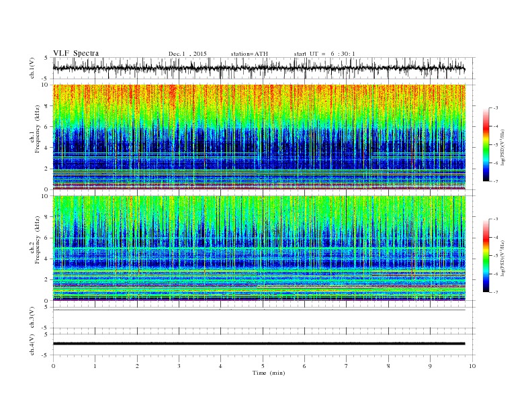
Task: Click the "6" kHz tick of ch.2 spectrogram
Action: pyautogui.click(x=47, y=238)
